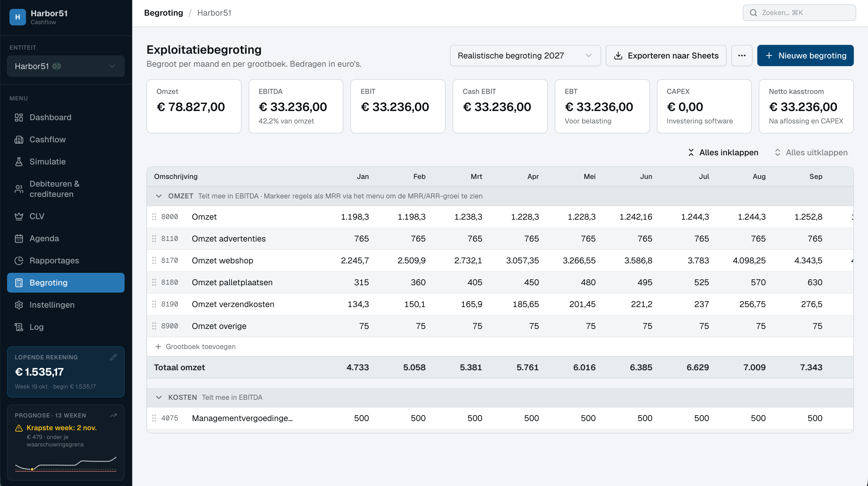Screen dimensions: 868x486
Task: Click the drag handle of row 8110 Omzet advertenties
Action: (x=154, y=239)
